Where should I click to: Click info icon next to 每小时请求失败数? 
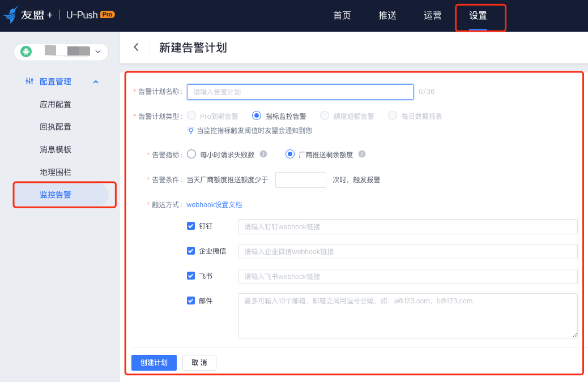(263, 154)
